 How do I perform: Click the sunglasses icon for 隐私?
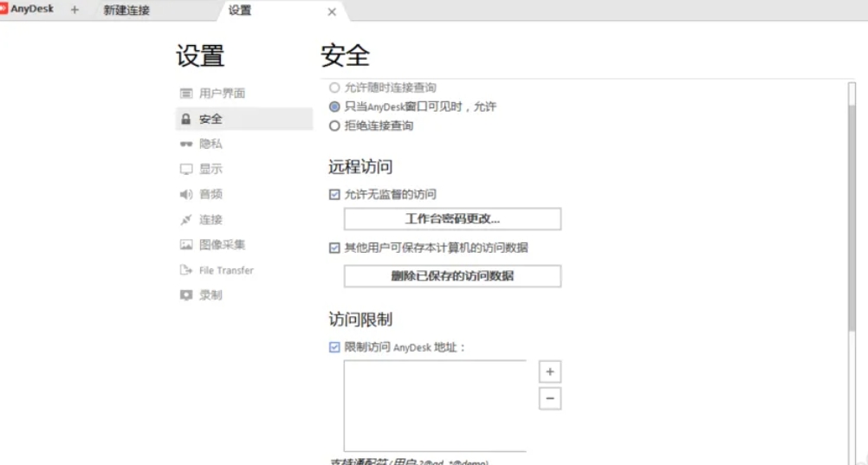[186, 144]
